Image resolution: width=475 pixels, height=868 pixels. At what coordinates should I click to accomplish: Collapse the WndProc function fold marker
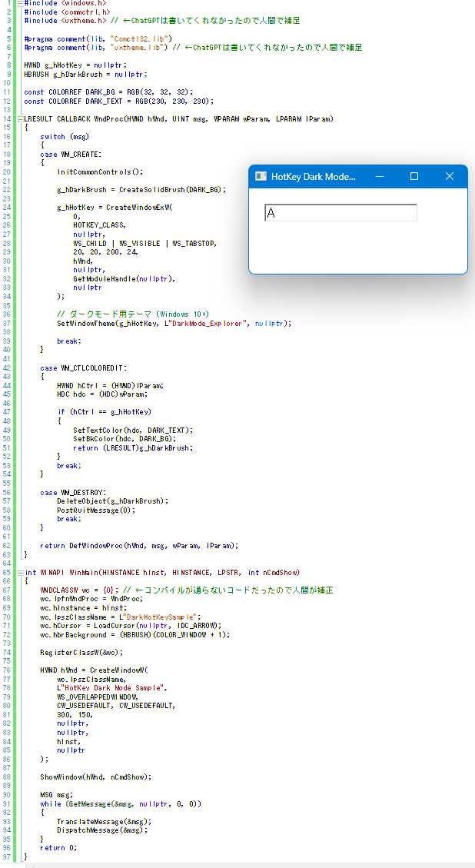click(19, 119)
